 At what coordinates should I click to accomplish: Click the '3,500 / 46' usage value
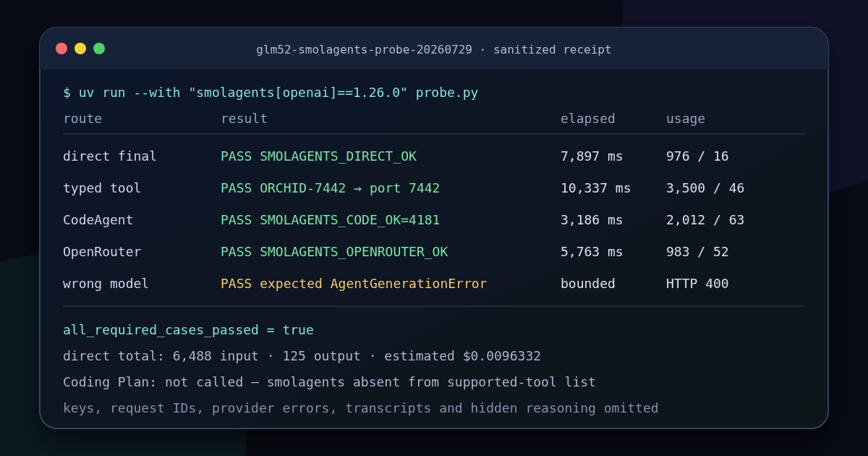tap(705, 188)
